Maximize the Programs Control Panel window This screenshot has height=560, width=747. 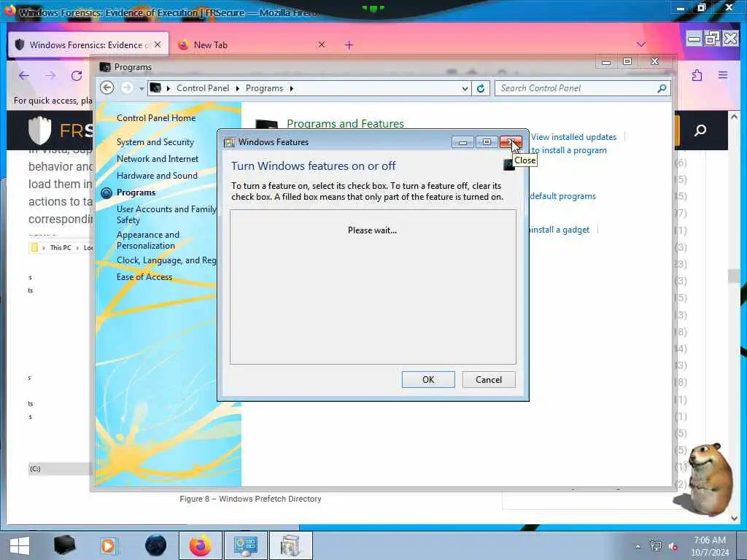pos(627,62)
